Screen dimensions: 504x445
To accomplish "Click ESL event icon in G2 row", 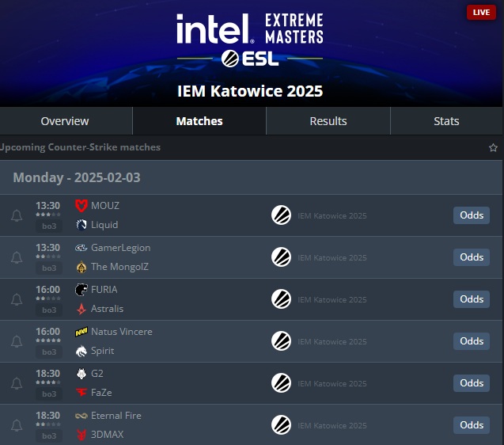I will pos(281,383).
